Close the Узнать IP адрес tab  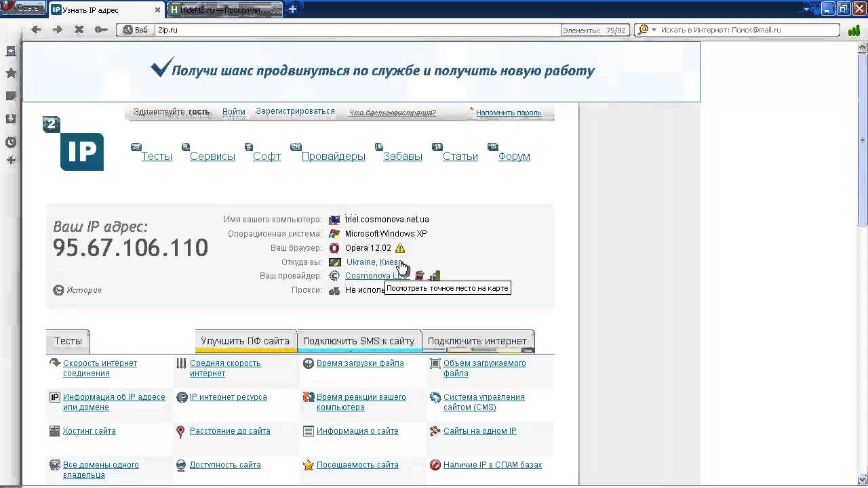pyautogui.click(x=157, y=10)
